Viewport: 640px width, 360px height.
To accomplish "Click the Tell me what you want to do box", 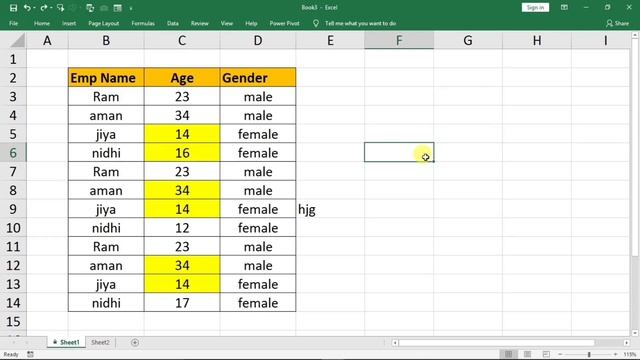I will [360, 24].
